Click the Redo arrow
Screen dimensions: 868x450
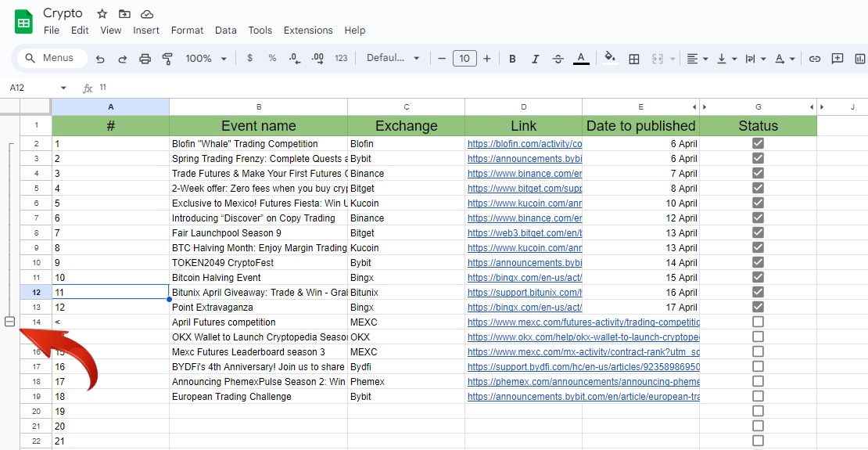[122, 59]
